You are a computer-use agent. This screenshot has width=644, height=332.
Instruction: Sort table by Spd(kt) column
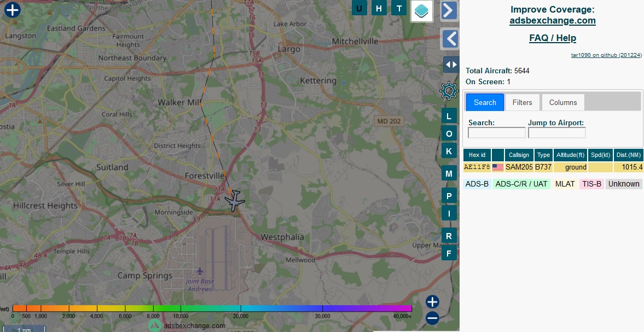point(600,155)
